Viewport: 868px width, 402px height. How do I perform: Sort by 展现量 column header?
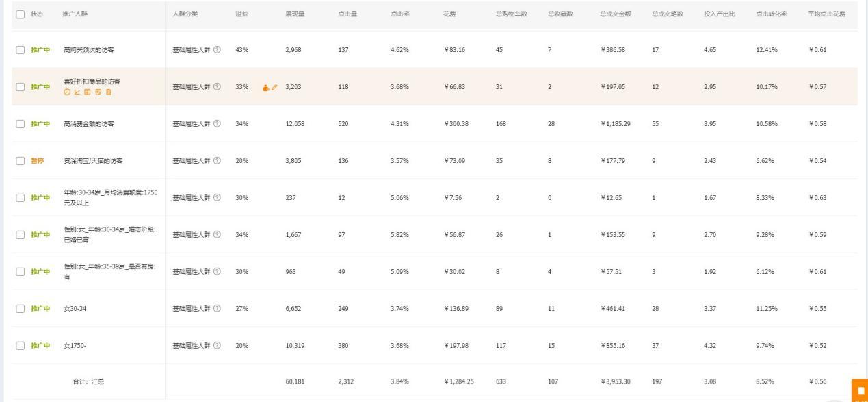click(295, 14)
